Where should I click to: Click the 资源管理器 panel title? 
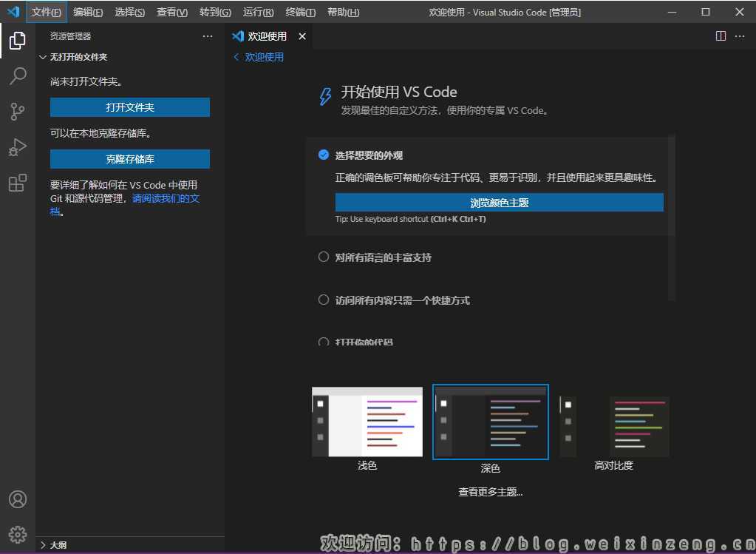tap(70, 36)
